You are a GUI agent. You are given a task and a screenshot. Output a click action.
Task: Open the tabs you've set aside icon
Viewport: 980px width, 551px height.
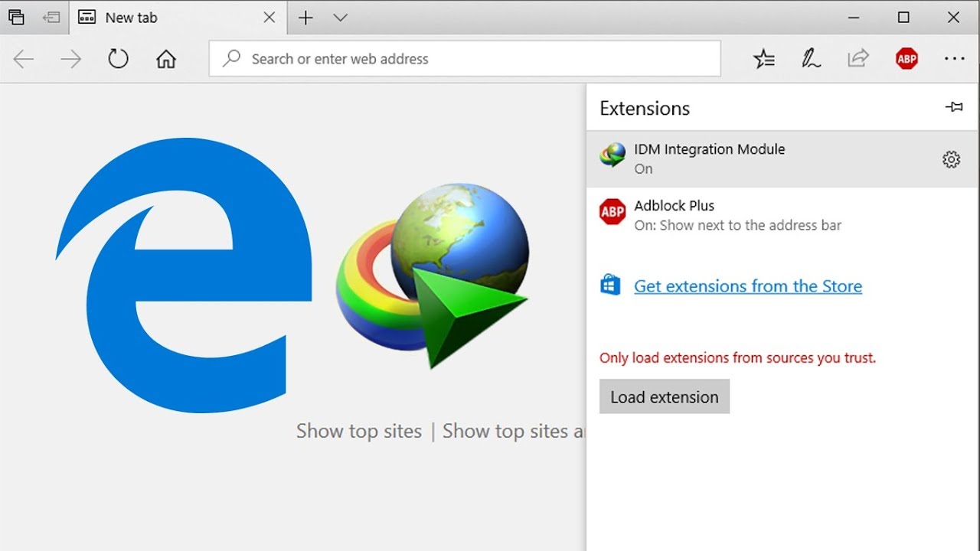(x=16, y=17)
